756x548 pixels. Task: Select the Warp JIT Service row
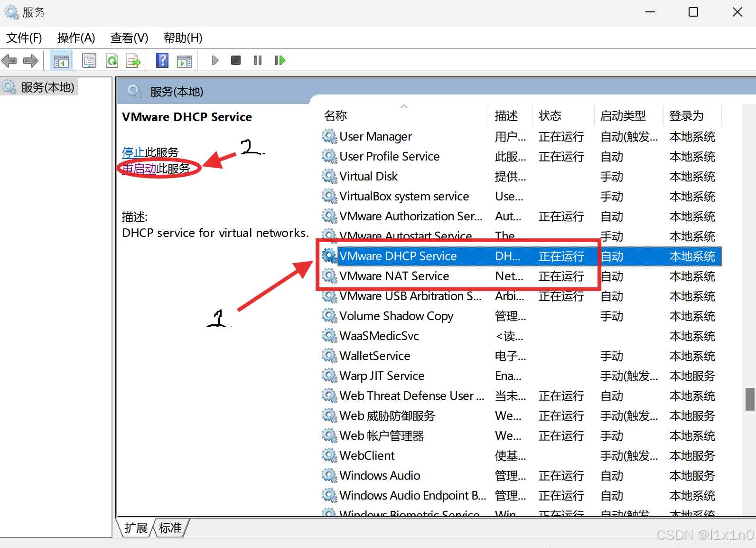coord(521,376)
